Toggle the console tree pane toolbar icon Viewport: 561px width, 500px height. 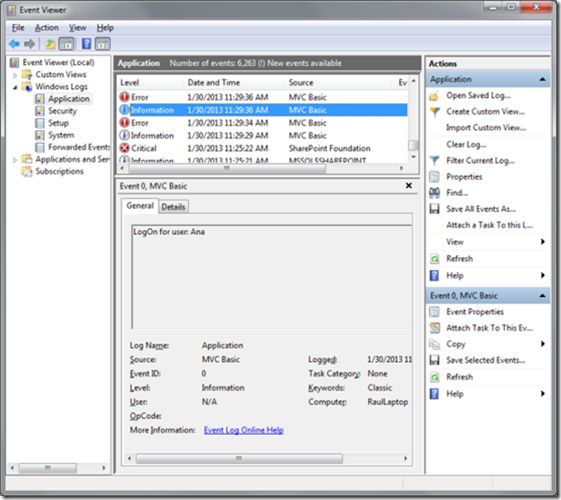(x=67, y=44)
